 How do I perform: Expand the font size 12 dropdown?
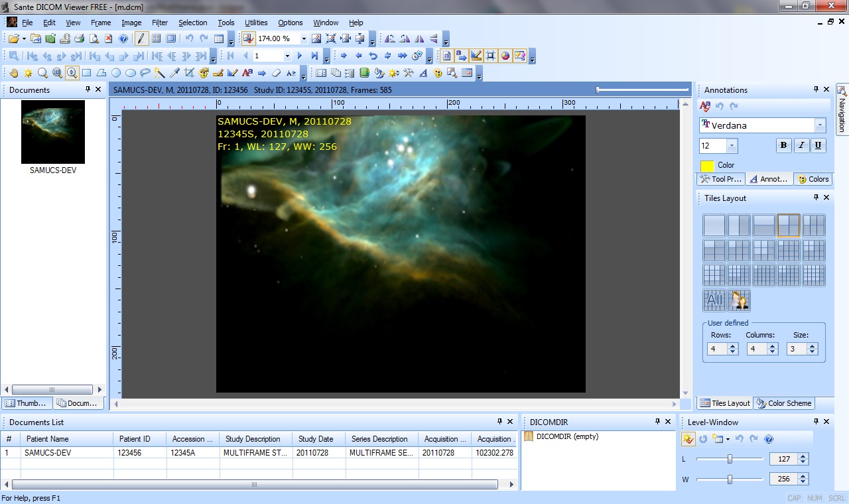point(732,145)
